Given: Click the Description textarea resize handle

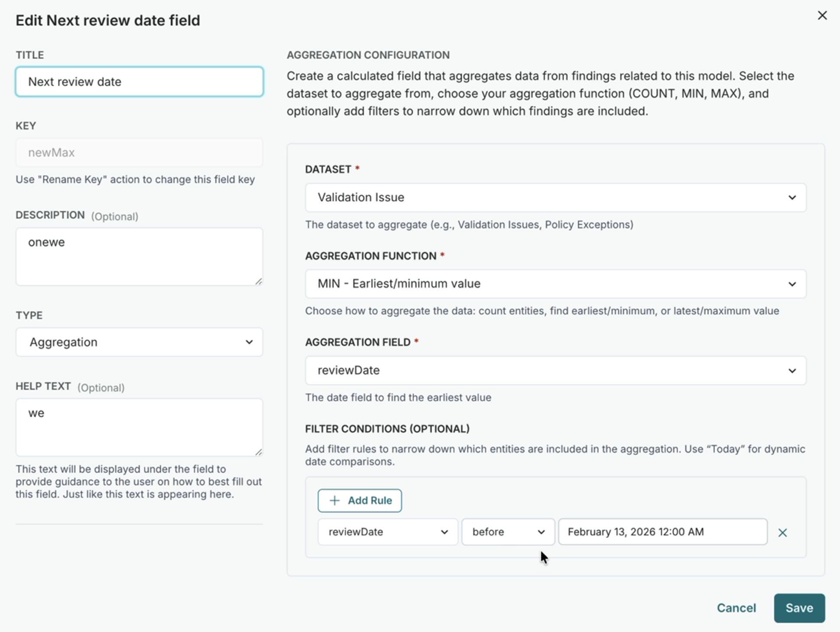Looking at the screenshot, I should click(x=259, y=282).
